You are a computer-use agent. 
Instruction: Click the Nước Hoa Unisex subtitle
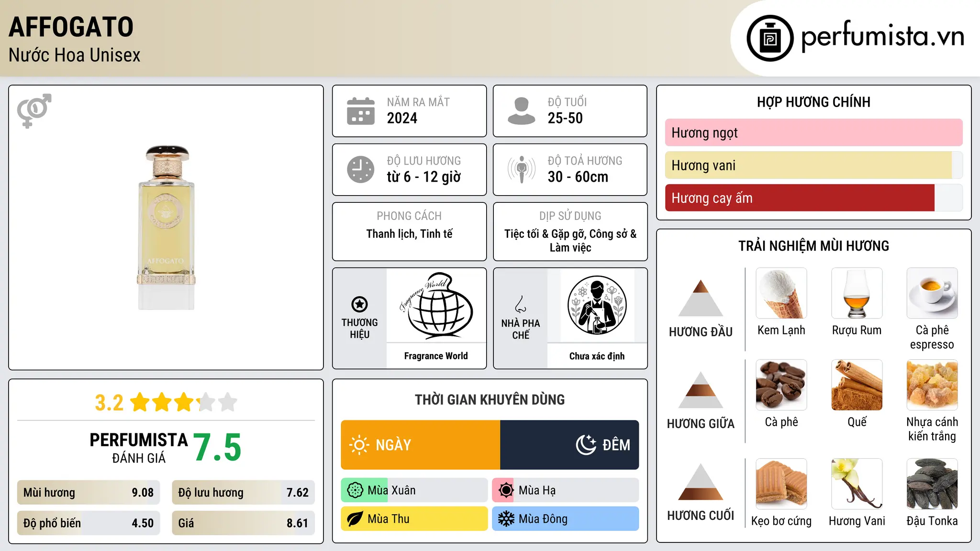click(x=75, y=55)
